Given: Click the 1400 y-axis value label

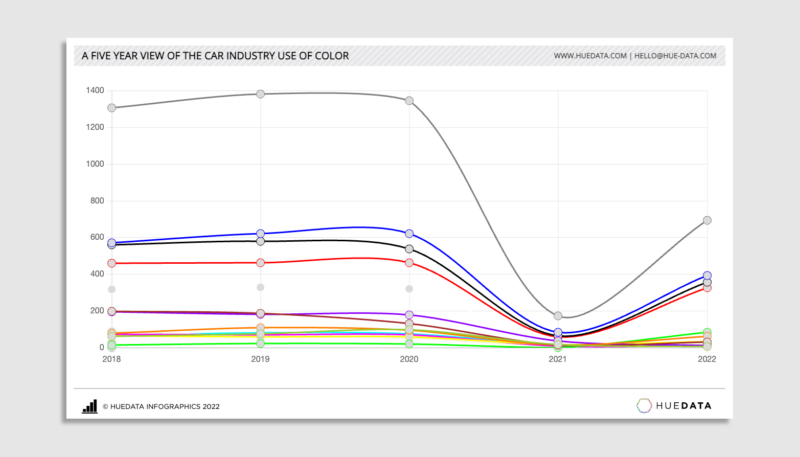Looking at the screenshot, I should 95,90.
